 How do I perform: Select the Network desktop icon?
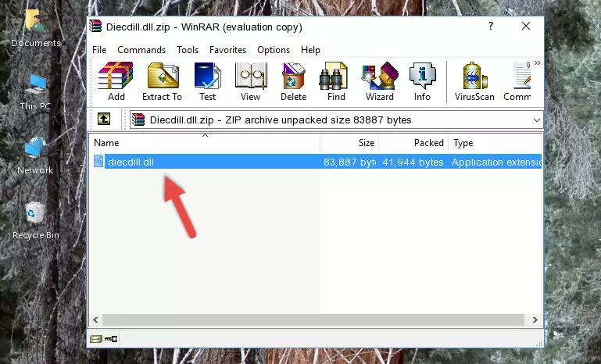pos(35,156)
